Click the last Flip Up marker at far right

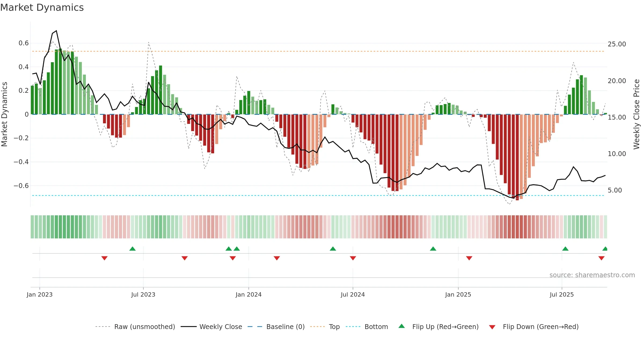click(605, 249)
